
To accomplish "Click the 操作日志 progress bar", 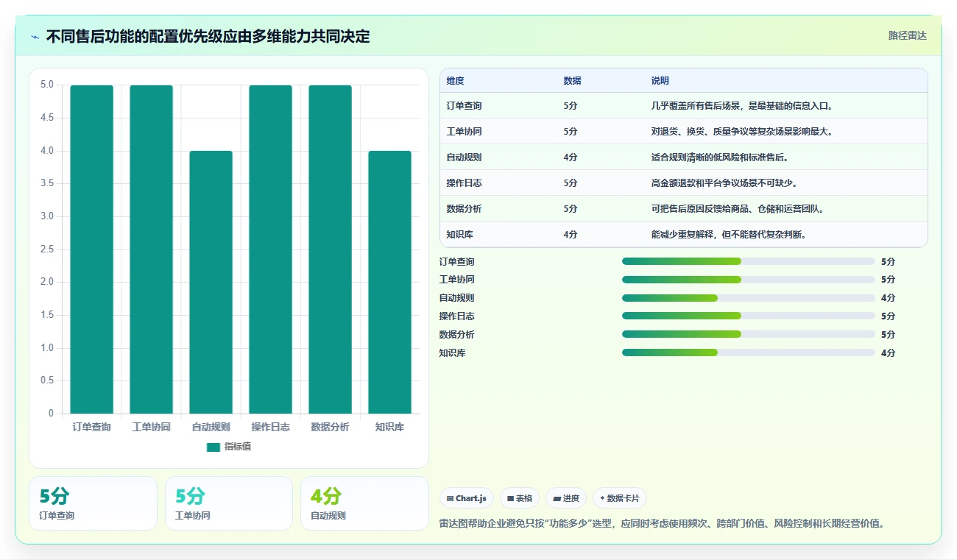I will [x=749, y=316].
